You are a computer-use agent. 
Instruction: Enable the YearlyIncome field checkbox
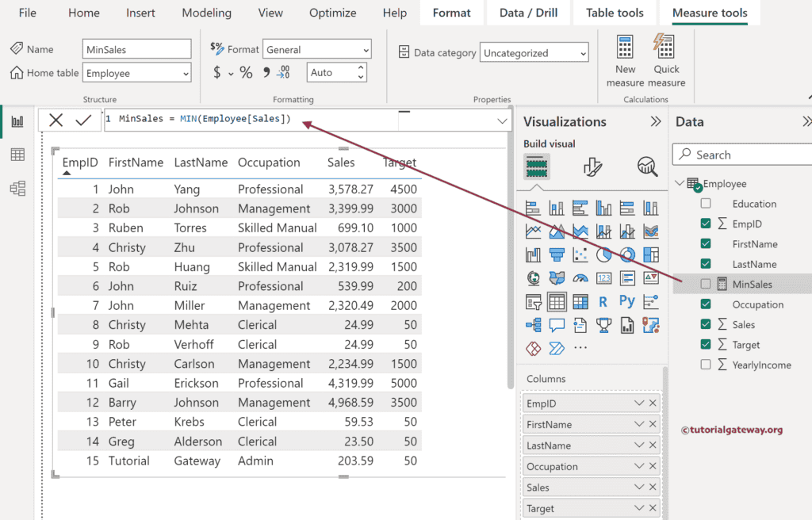[706, 365]
